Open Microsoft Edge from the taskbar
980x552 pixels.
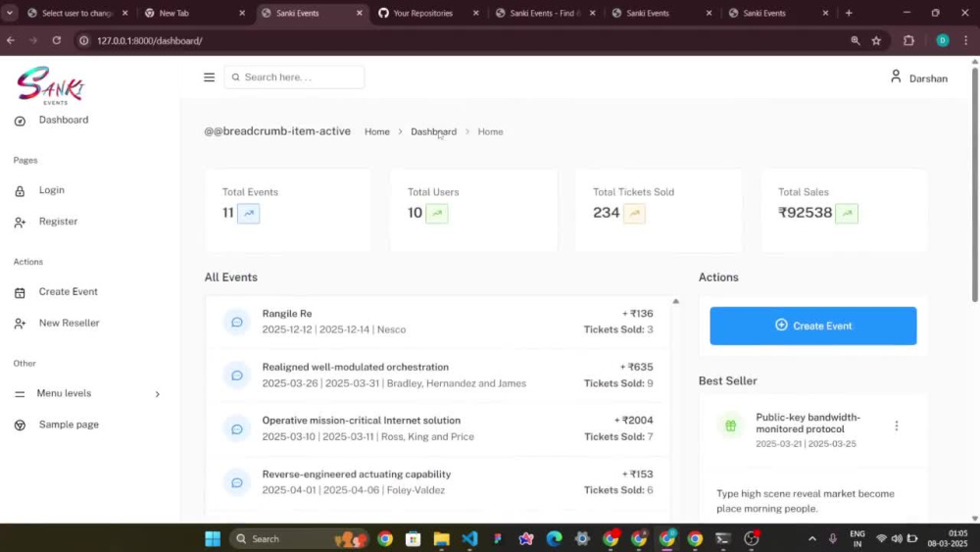(554, 539)
